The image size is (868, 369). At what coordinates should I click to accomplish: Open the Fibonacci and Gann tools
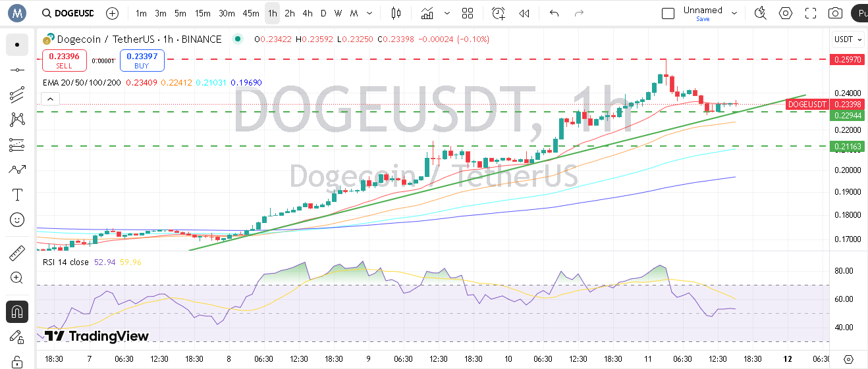17,95
